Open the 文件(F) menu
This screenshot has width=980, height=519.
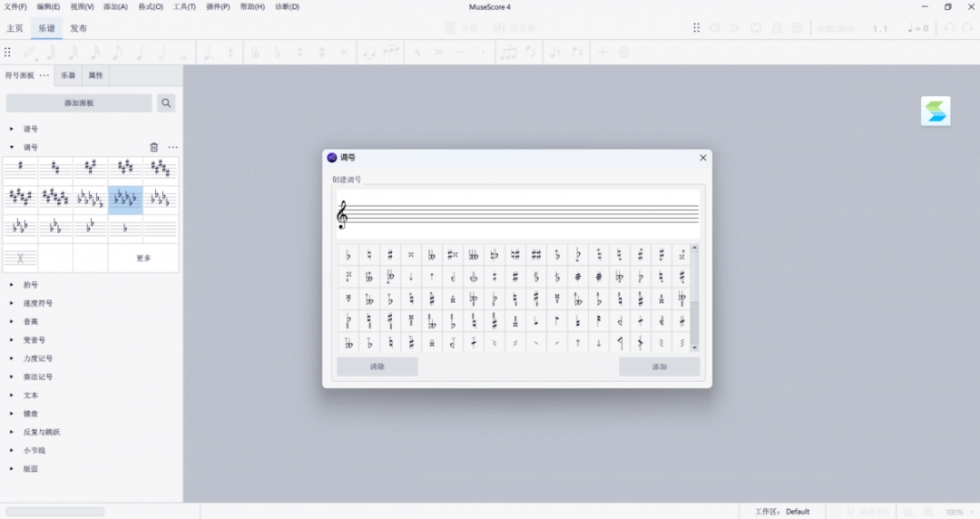coord(15,6)
